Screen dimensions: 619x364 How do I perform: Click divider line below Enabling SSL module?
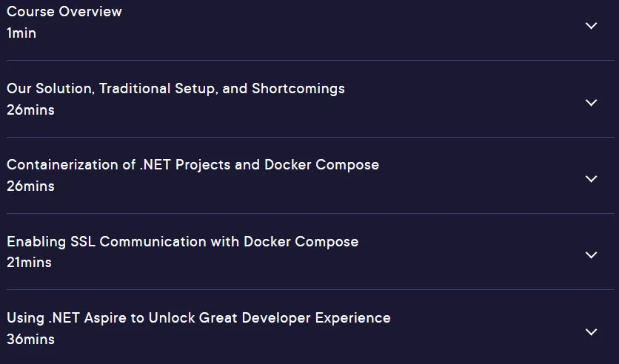[x=310, y=289]
